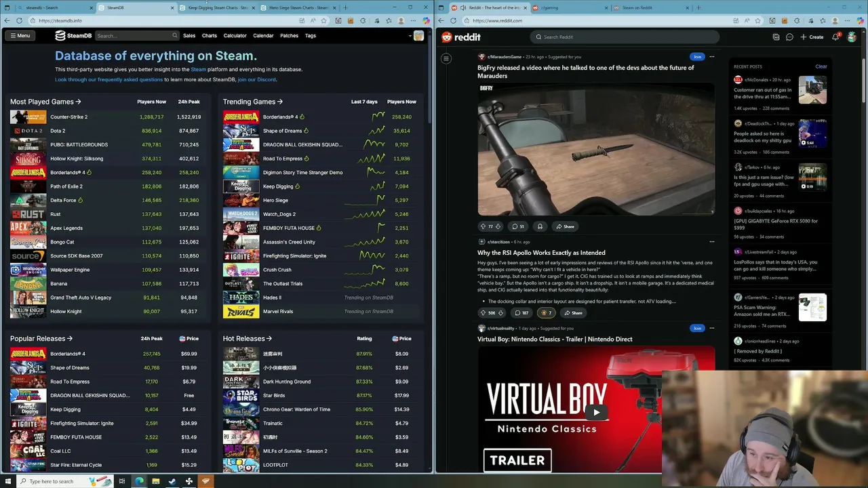Favorite steamdb.info with star icon
This screenshot has width=868, height=488.
click(x=325, y=20)
